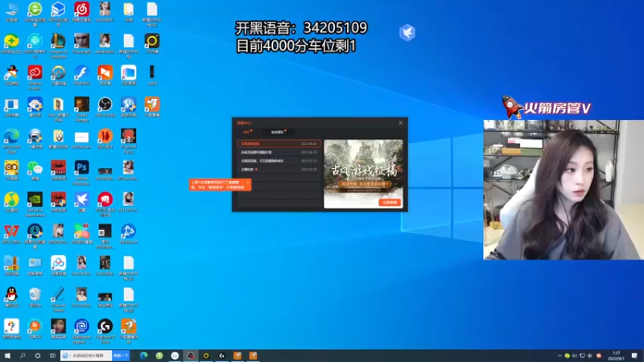Open Logitech G HUB from the taskbar

tap(222, 356)
